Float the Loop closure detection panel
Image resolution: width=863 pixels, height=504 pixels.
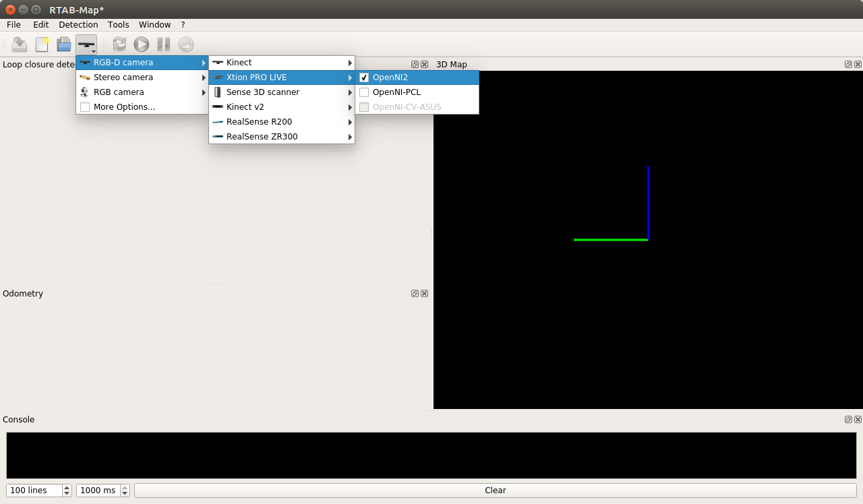pyautogui.click(x=415, y=65)
